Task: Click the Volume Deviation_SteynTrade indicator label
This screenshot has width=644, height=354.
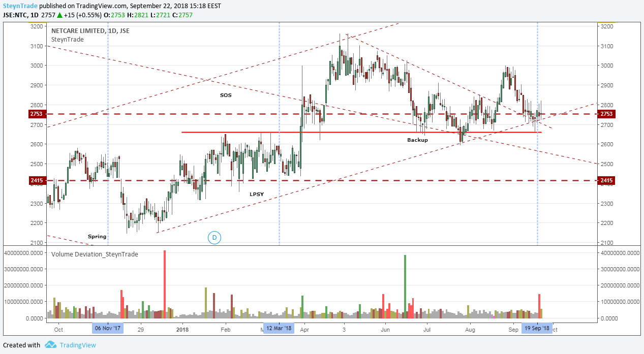Action: coord(95,254)
